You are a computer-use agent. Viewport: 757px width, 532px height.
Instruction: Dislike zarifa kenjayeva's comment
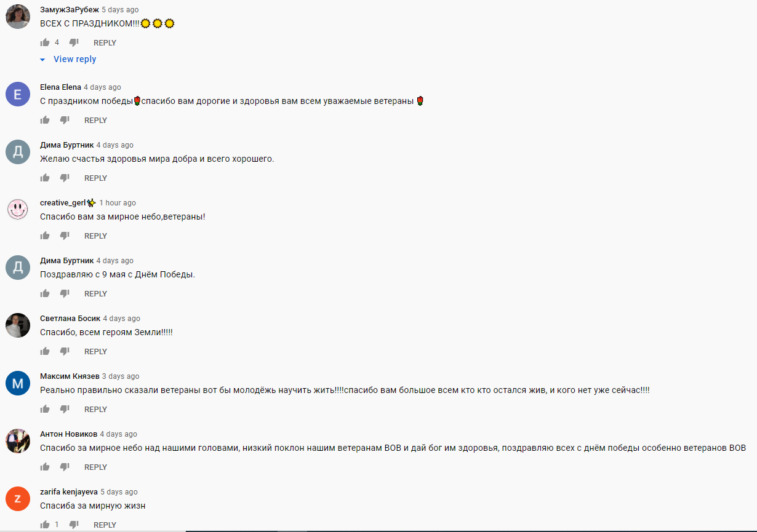(x=74, y=525)
